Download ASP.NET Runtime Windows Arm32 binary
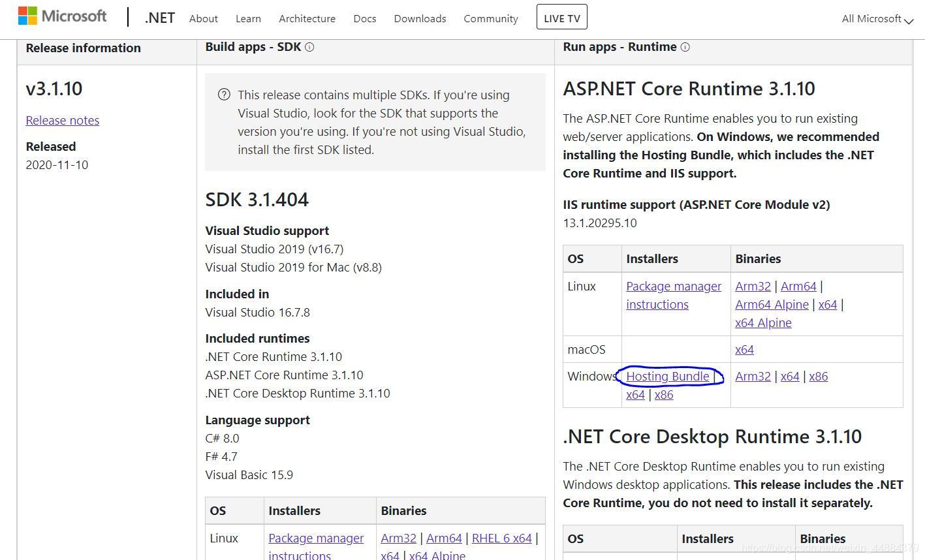 [x=753, y=376]
